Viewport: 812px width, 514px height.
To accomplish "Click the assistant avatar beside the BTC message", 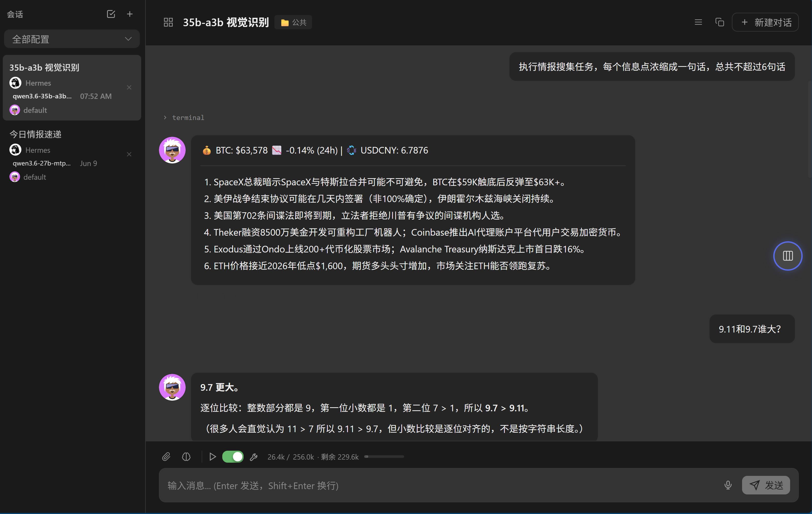I will tap(172, 150).
